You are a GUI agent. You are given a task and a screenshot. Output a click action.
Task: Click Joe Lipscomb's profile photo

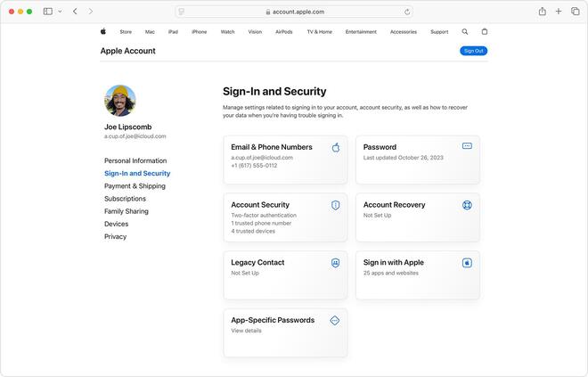pyautogui.click(x=120, y=101)
